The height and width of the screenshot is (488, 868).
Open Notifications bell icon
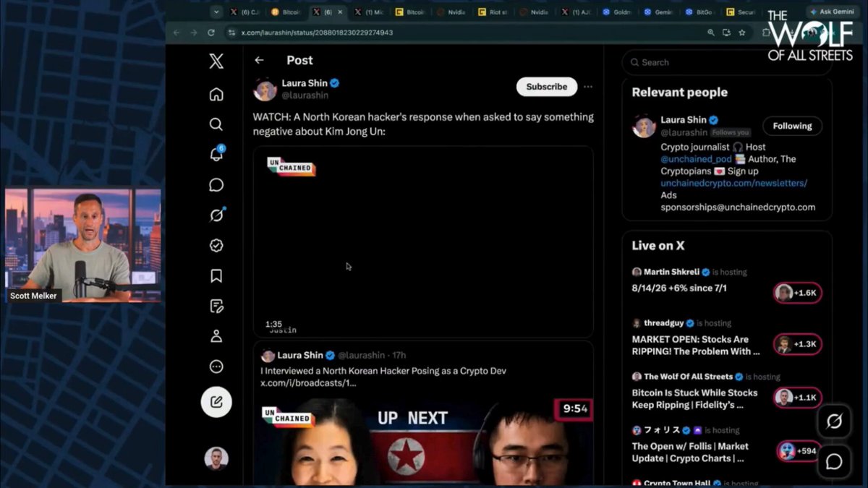[216, 154]
